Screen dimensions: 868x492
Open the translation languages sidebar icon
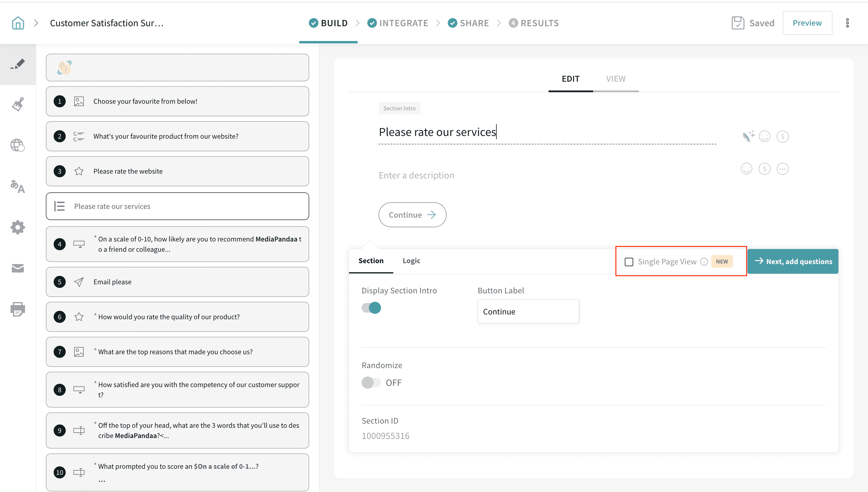(x=18, y=187)
